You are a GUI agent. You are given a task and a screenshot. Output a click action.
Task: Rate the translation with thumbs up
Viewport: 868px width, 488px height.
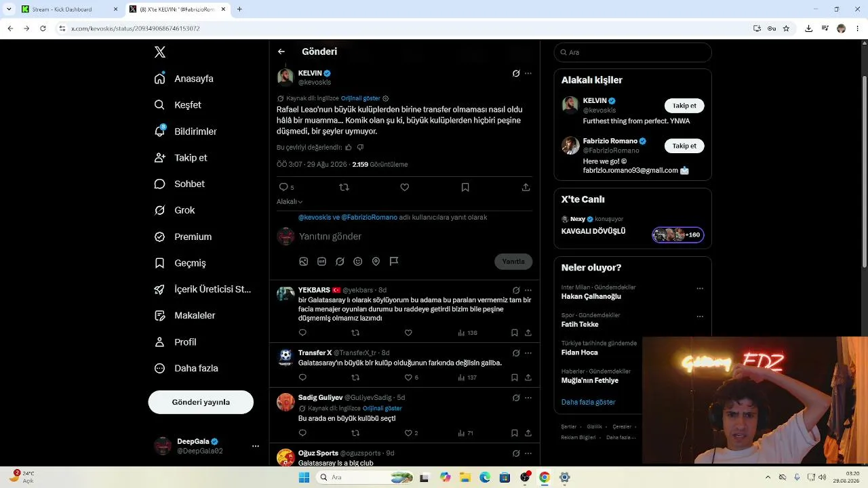(x=349, y=147)
